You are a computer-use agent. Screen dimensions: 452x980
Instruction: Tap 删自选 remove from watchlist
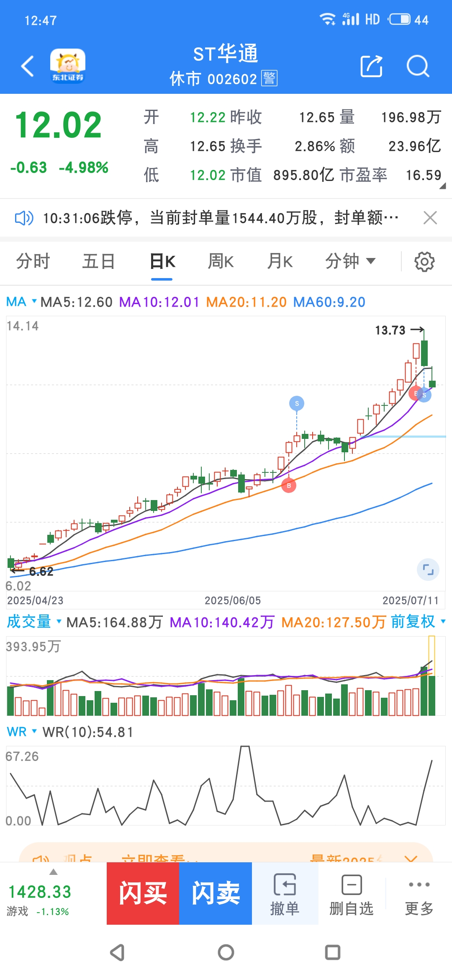point(352,893)
